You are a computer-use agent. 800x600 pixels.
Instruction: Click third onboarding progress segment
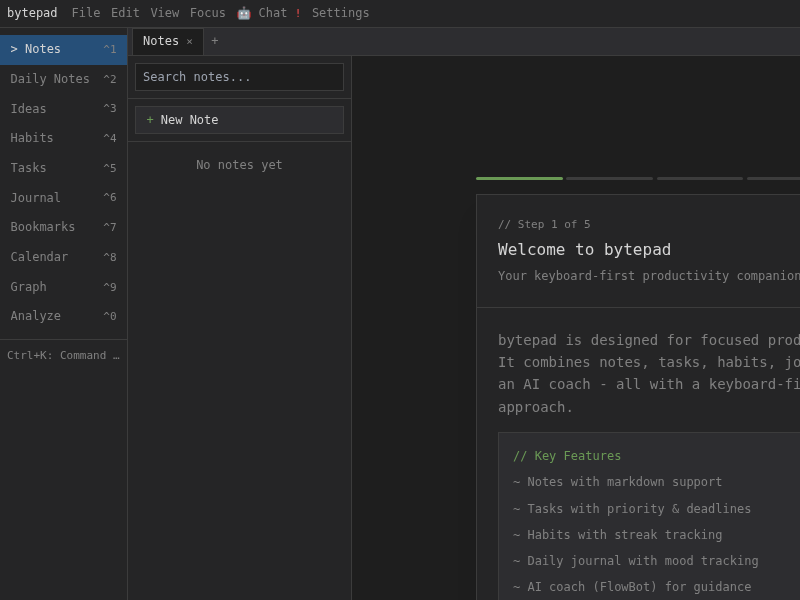pos(700,179)
